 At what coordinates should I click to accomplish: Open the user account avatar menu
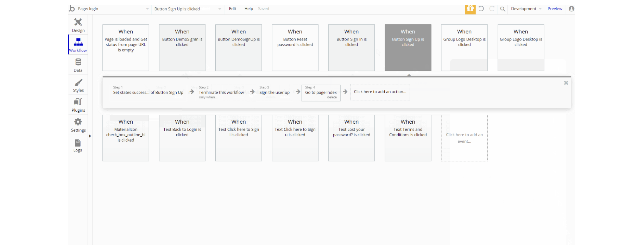[572, 9]
